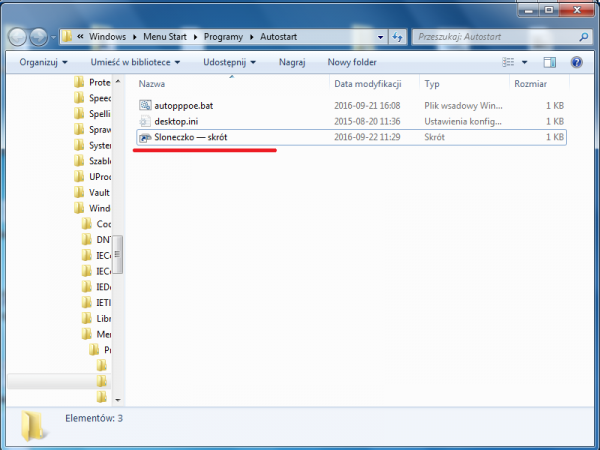The image size is (600, 450).
Task: Click date 2015-08-20 11:36 cell
Action: pos(367,121)
